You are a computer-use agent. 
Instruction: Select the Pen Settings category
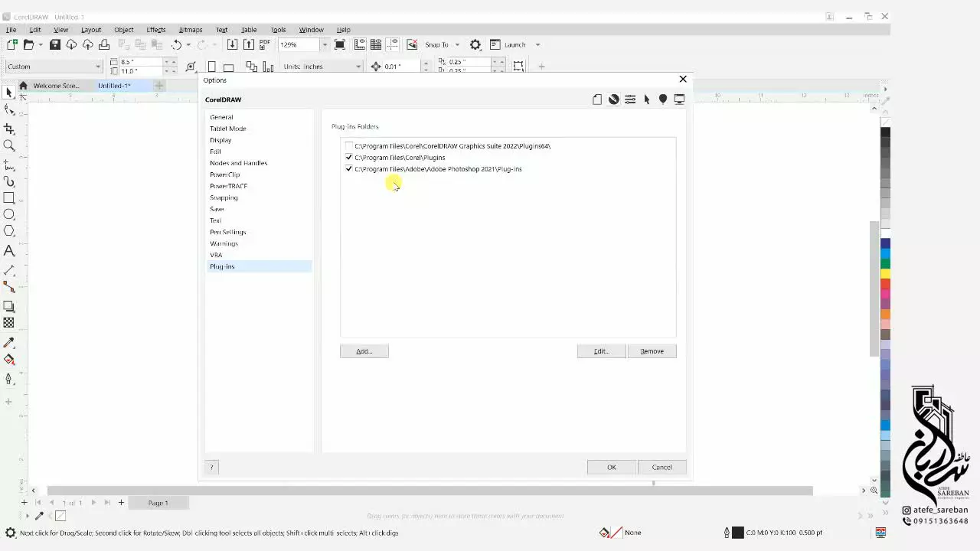pos(228,232)
